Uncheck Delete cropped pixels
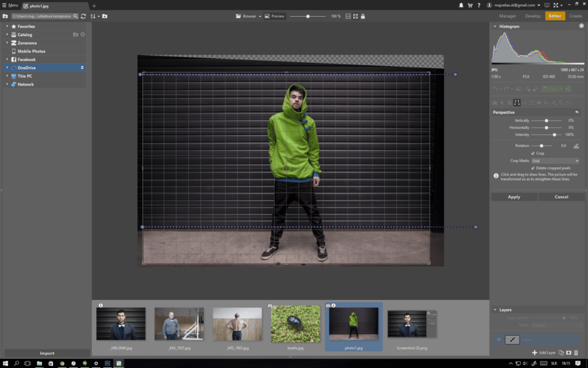Viewport: 588px width, 368px height. (533, 168)
